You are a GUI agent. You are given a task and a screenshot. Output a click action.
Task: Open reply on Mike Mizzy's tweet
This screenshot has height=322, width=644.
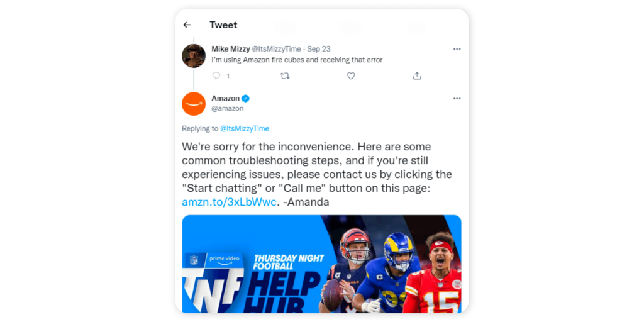point(216,76)
